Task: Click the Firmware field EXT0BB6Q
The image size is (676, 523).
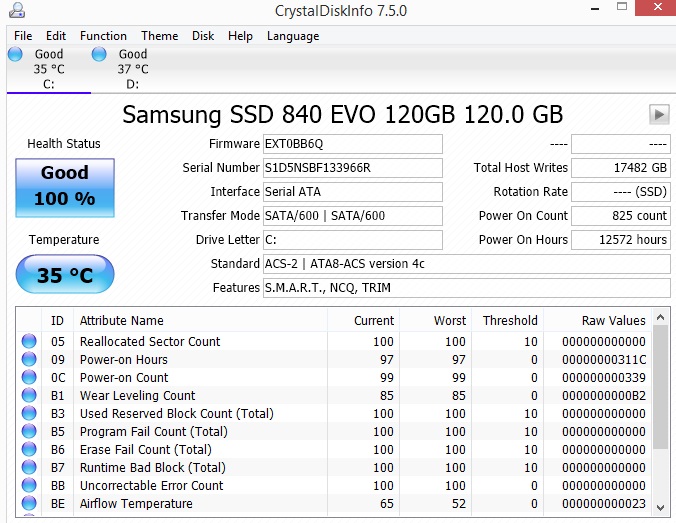Action: coord(353,144)
